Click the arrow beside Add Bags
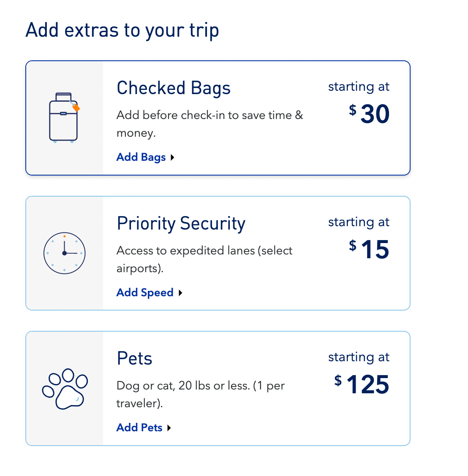 click(x=172, y=157)
